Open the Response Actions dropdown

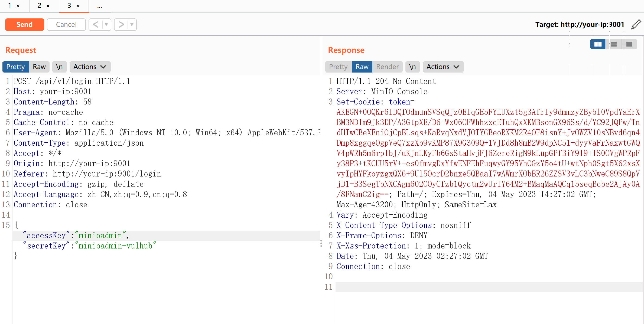pyautogui.click(x=443, y=67)
